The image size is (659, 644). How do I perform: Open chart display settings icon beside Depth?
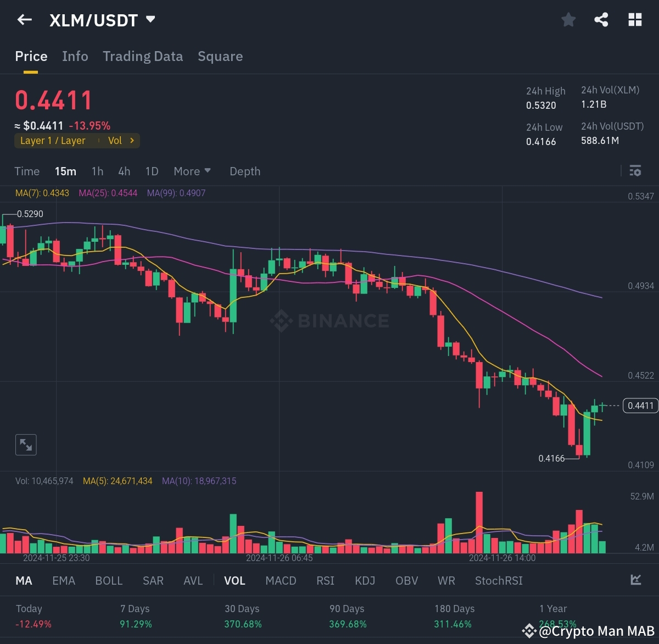click(x=635, y=171)
